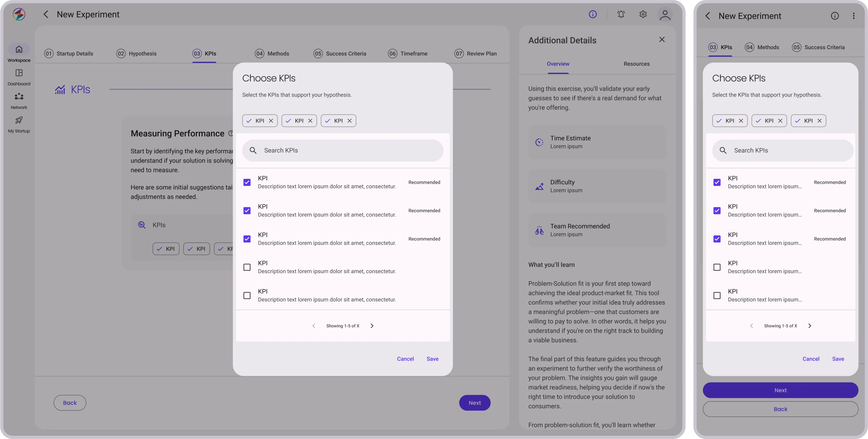Uncheck the first KPI checkbox in desktop dialog
This screenshot has width=868, height=439.
(x=247, y=182)
